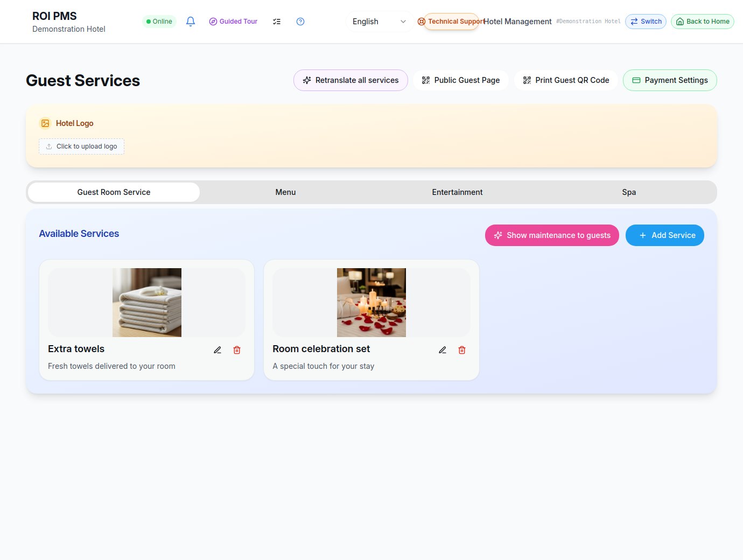This screenshot has height=560, width=743.
Task: Click the ROI PMS title
Action: [x=54, y=16]
